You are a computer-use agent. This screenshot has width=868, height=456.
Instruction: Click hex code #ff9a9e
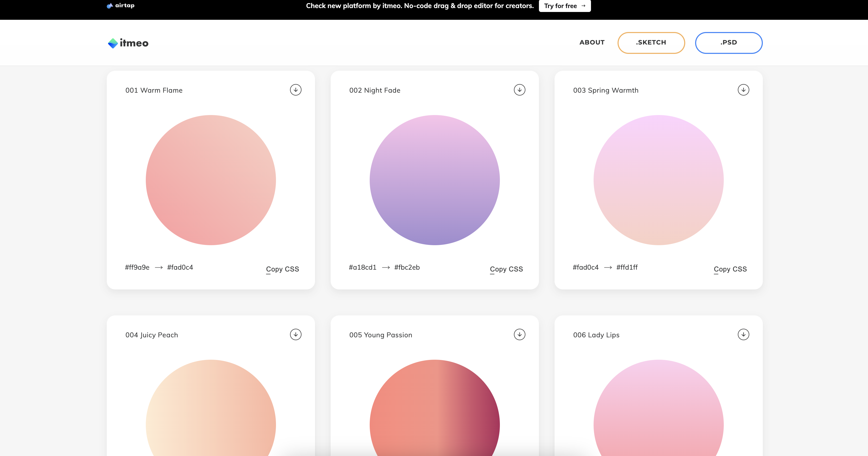[137, 267]
